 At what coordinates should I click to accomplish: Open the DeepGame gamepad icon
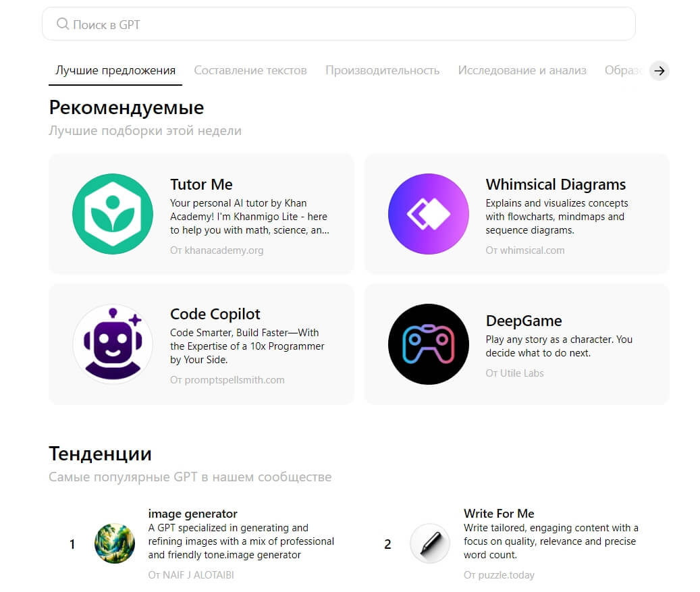pos(428,344)
